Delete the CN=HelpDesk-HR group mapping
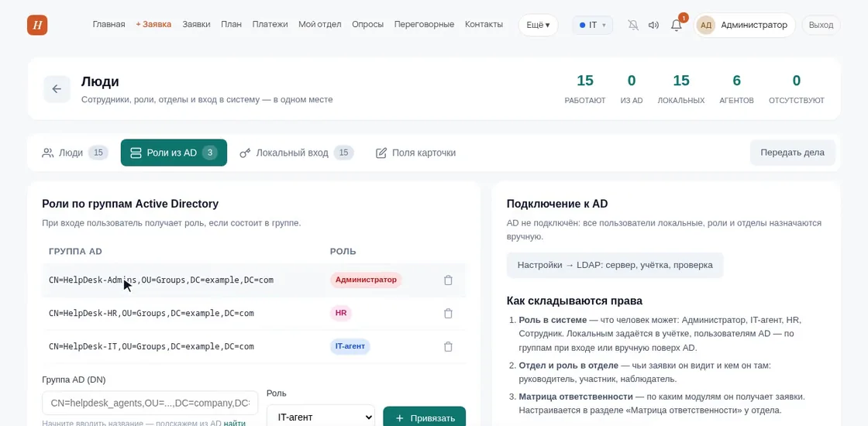The image size is (868, 426). [x=449, y=313]
